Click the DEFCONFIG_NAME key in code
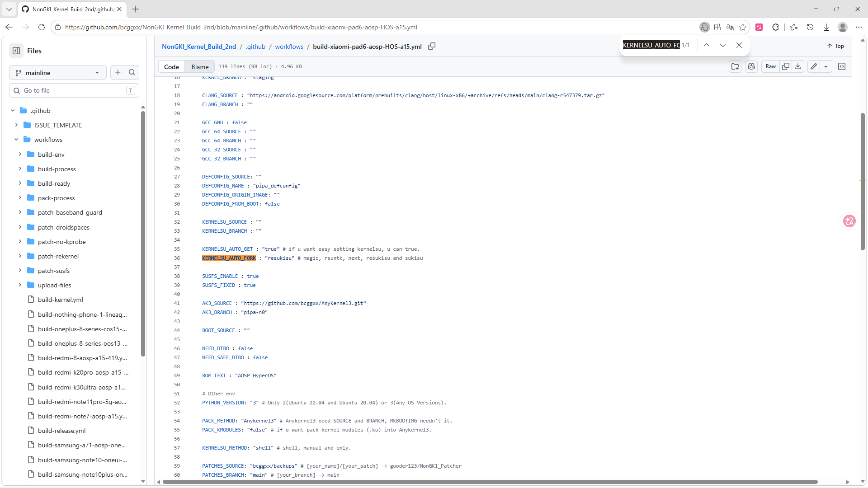868x488 pixels. click(x=223, y=186)
